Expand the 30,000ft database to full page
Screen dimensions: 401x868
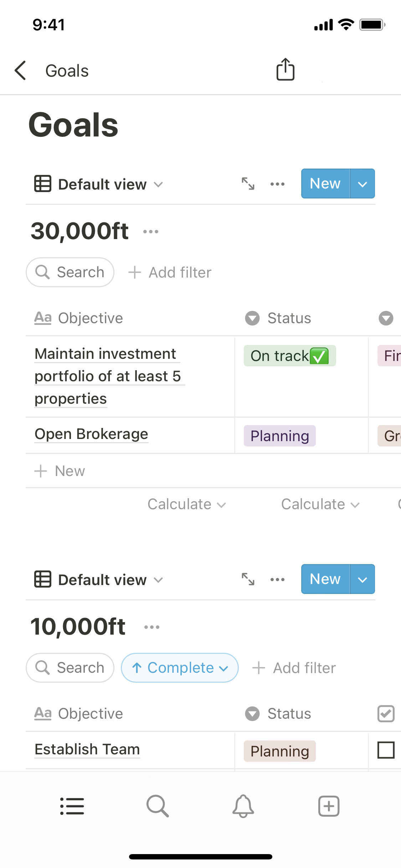248,184
